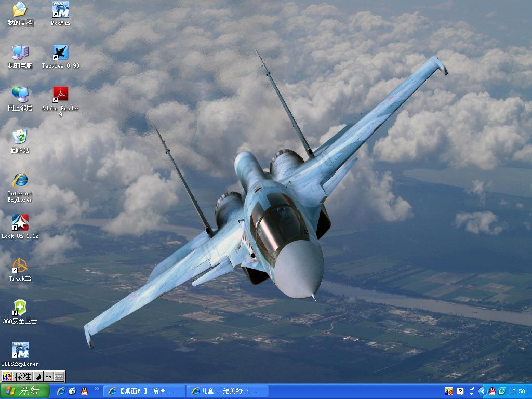Viewport: 532px width, 399px height.
Task: Click the input method icon on language bar
Action: click(448, 391)
